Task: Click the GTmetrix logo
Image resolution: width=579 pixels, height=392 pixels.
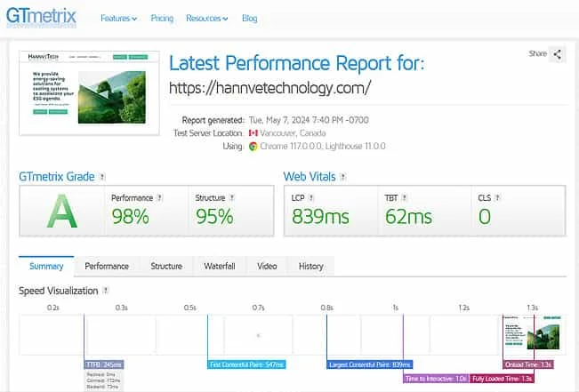Action: 41,18
